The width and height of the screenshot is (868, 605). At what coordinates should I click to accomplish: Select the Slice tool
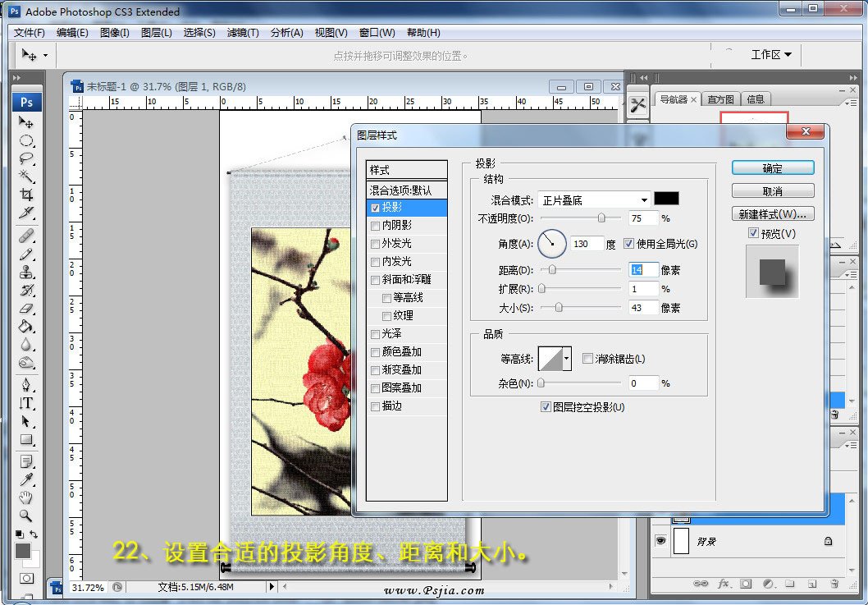pyautogui.click(x=26, y=213)
